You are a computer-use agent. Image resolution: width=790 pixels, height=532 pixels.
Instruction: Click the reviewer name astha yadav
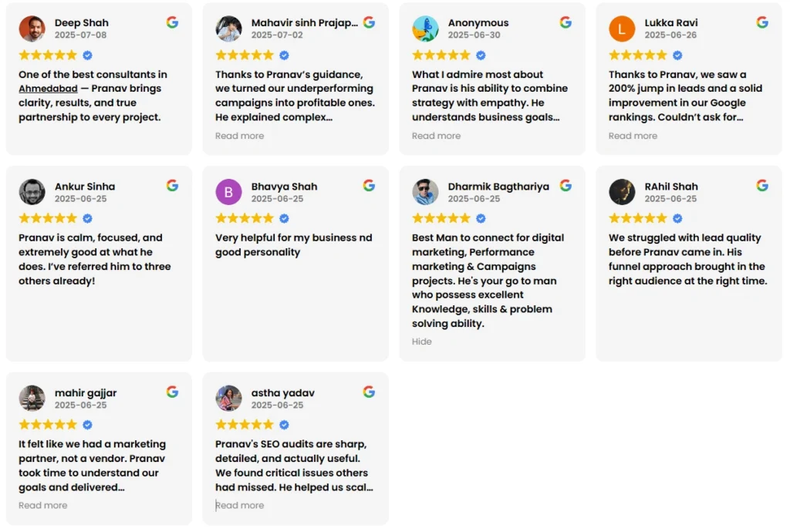pyautogui.click(x=283, y=393)
